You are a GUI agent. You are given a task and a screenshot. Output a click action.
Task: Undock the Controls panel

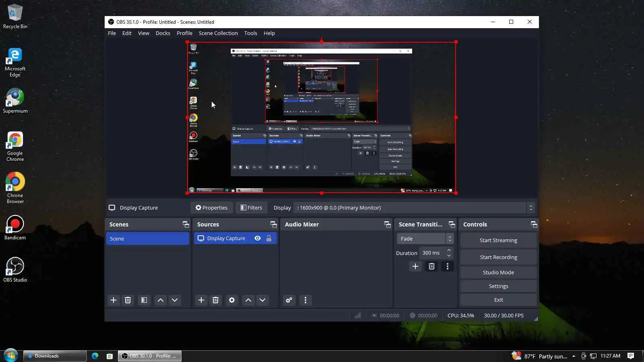point(534,224)
